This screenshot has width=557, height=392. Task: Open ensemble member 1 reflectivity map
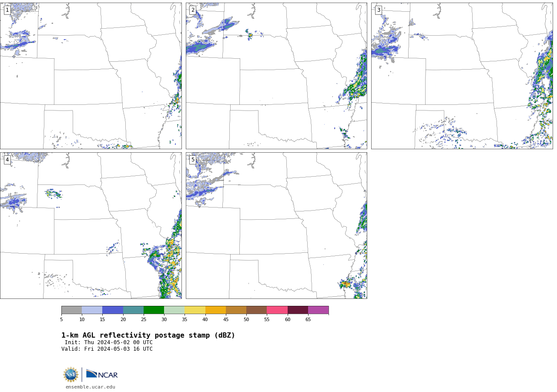[x=91, y=76]
